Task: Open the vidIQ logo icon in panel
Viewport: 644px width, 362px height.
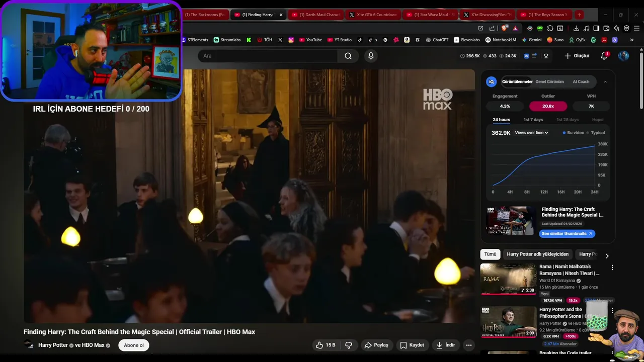Action: [x=492, y=81]
